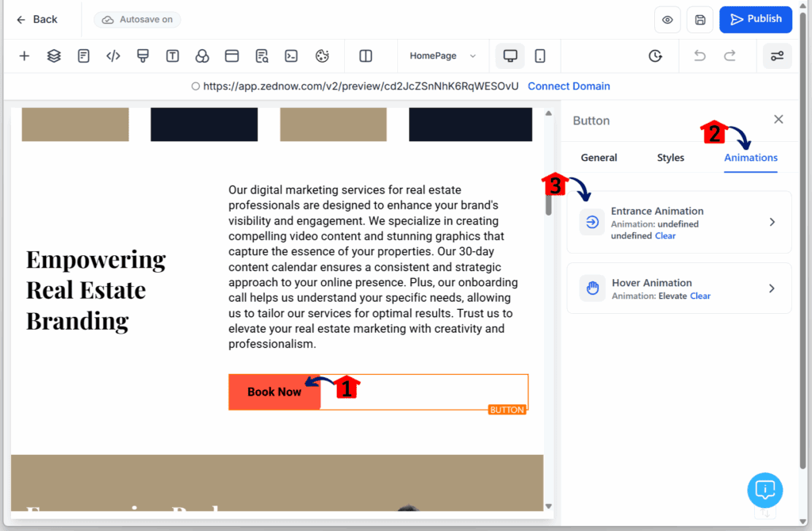Switch to the General tab
Image resolution: width=812 pixels, height=531 pixels.
(599, 158)
